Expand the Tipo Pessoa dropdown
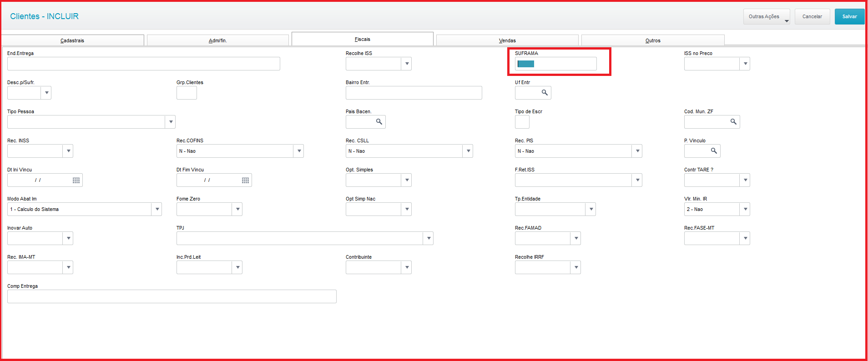The width and height of the screenshot is (868, 361). (171, 122)
